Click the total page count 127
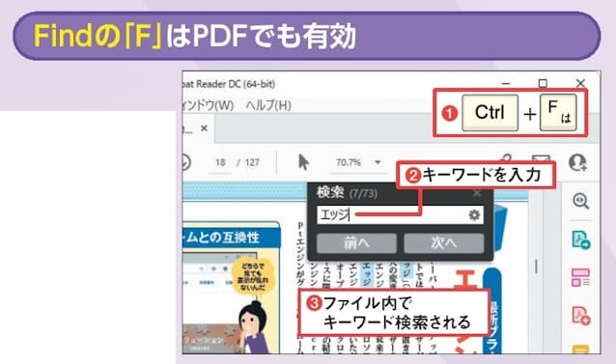Image resolution: width=616 pixels, height=364 pixels. tap(252, 162)
